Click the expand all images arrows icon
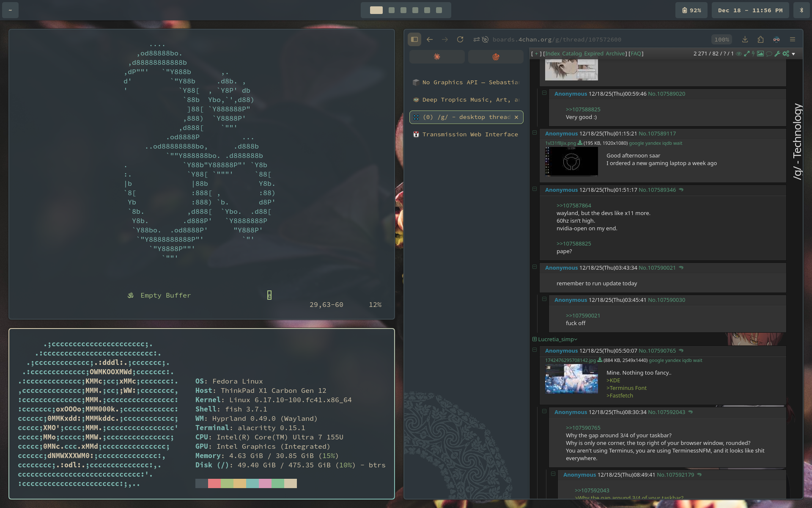This screenshot has width=812, height=508. pyautogui.click(x=747, y=54)
